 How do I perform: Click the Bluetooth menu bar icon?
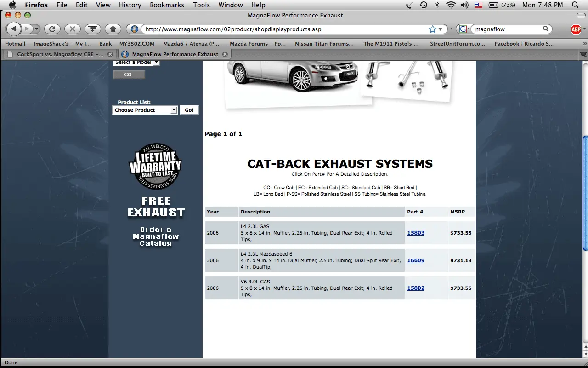437,5
